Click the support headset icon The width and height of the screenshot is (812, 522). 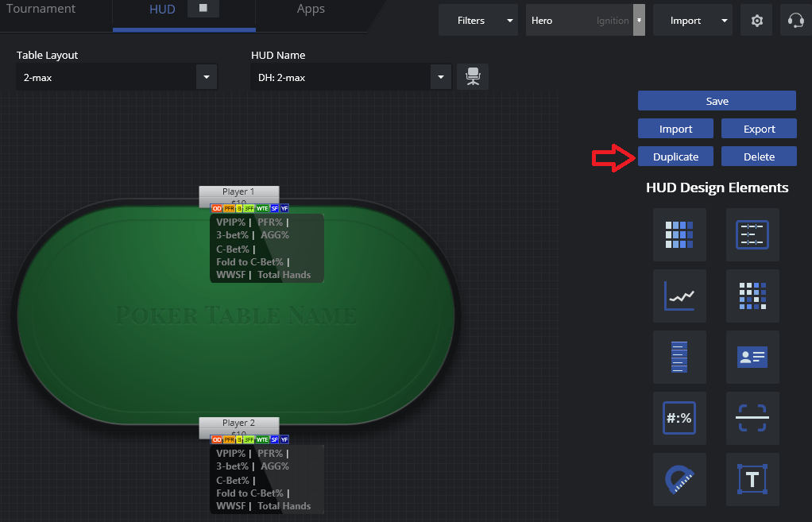[795, 20]
